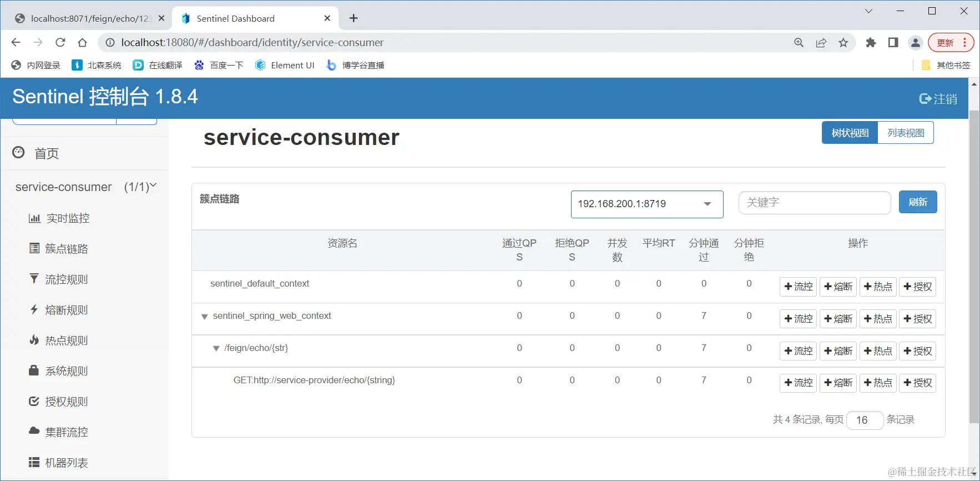Add 流控 rule for /feign/echo/{str}
Image resolution: width=980 pixels, height=481 pixels.
pos(798,351)
